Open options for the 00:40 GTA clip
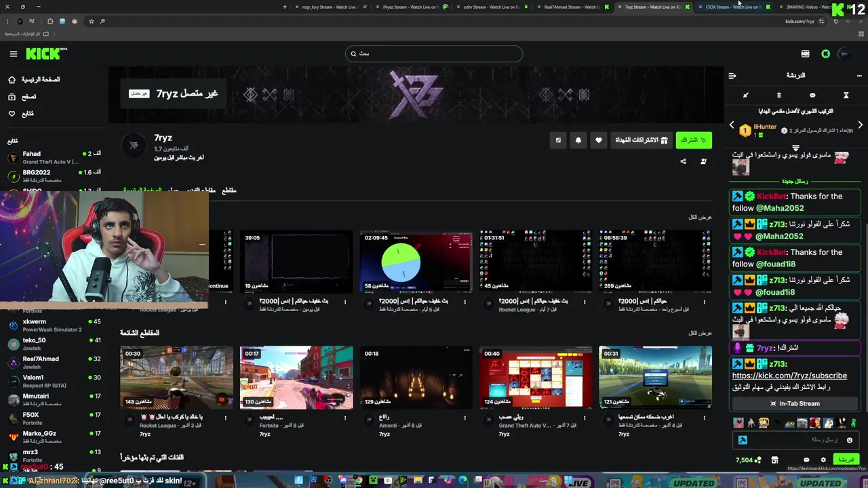 pyautogui.click(x=585, y=418)
